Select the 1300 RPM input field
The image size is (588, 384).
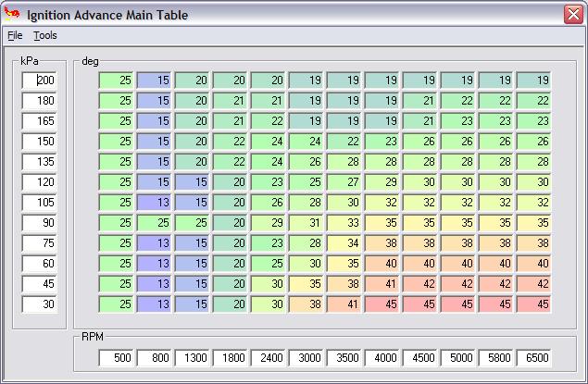(192, 358)
